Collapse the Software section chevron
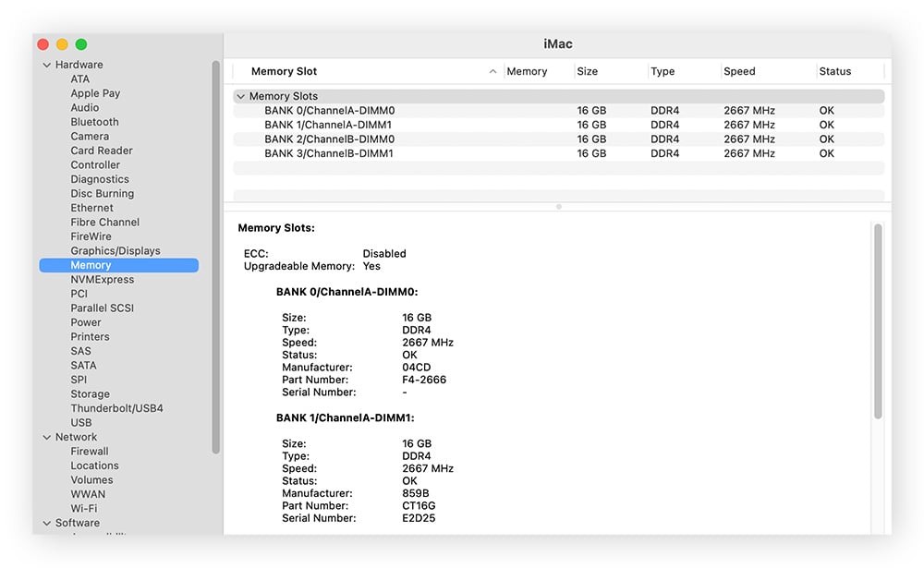924x568 pixels. tap(46, 524)
